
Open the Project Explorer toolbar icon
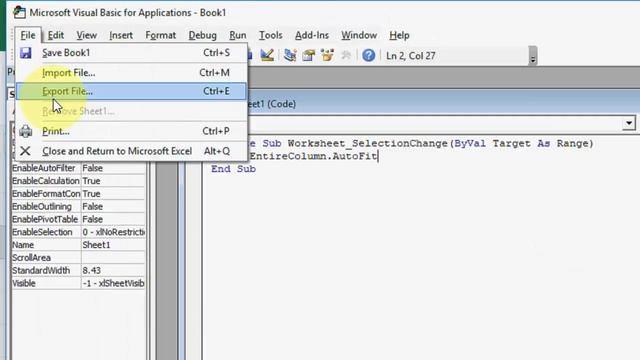pos(290,55)
